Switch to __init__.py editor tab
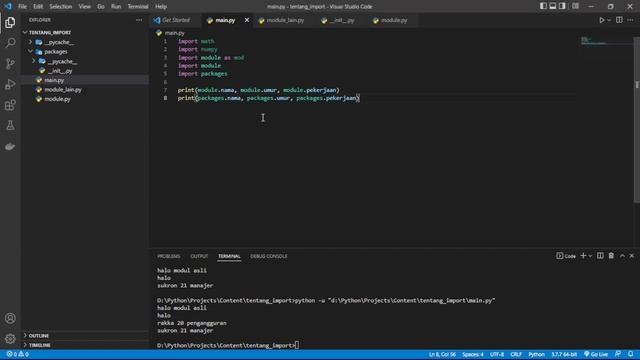640x360 pixels. [x=342, y=20]
